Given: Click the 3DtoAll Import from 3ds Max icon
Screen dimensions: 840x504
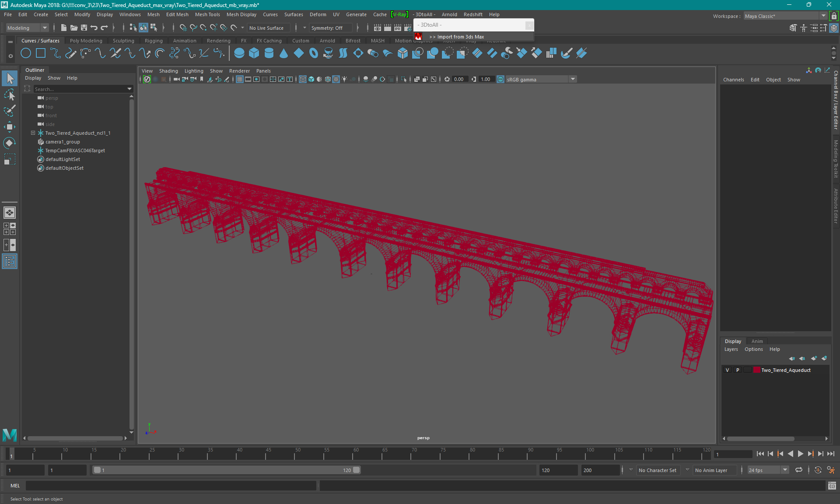Looking at the screenshot, I should pos(419,37).
